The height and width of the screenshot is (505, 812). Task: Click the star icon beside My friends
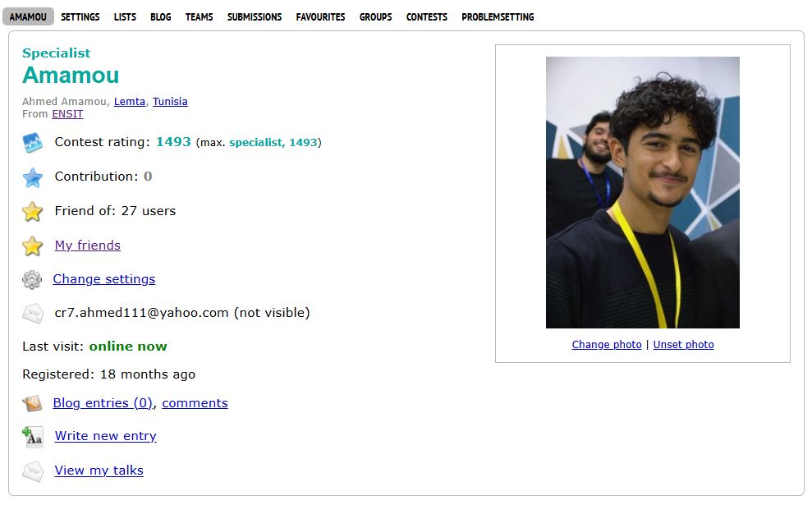33,246
